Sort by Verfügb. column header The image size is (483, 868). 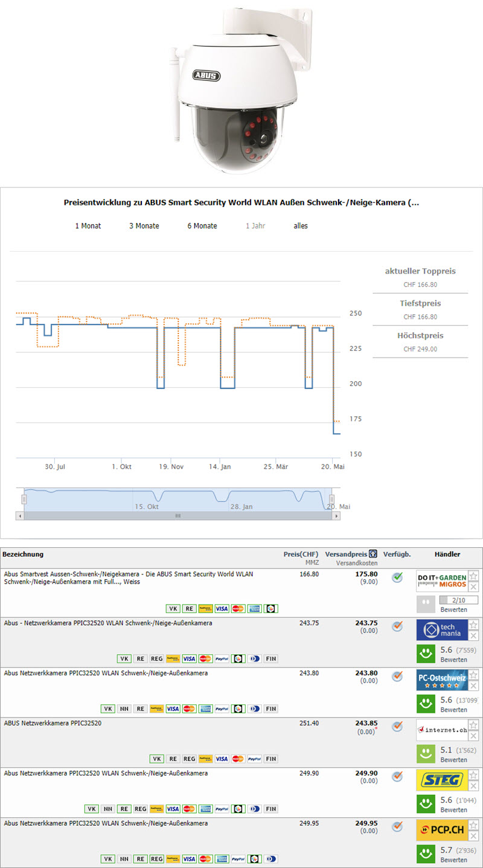[397, 554]
